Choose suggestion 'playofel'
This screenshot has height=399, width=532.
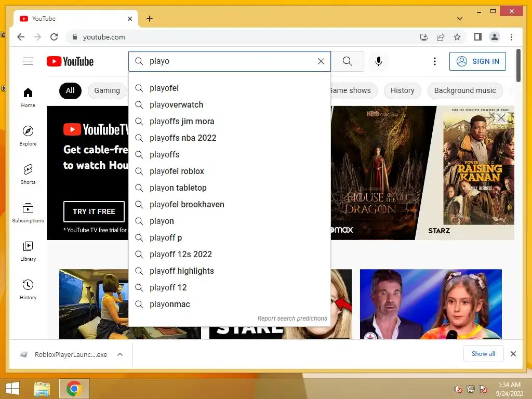[229, 88]
